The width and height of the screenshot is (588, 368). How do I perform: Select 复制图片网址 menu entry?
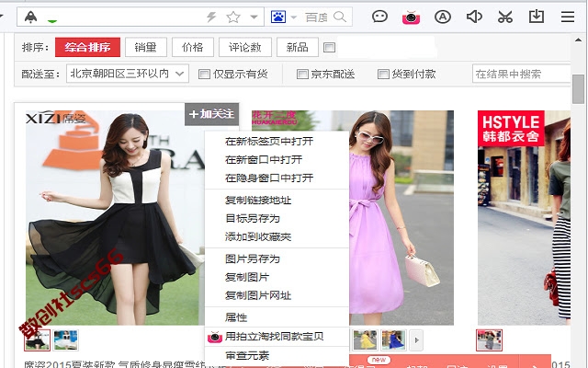point(277,295)
